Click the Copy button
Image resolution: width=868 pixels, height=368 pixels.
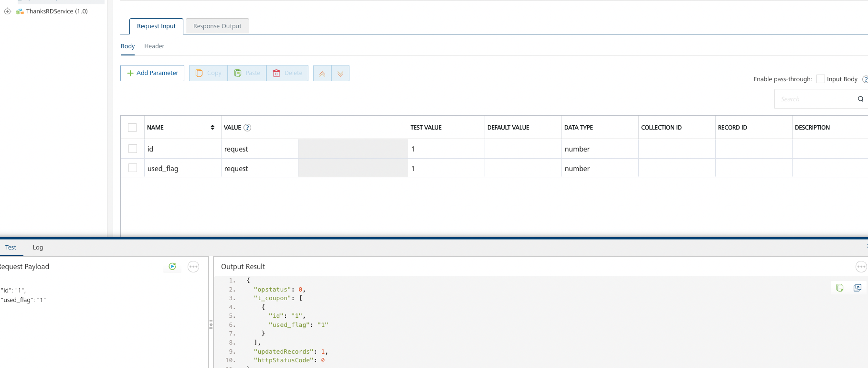[208, 73]
